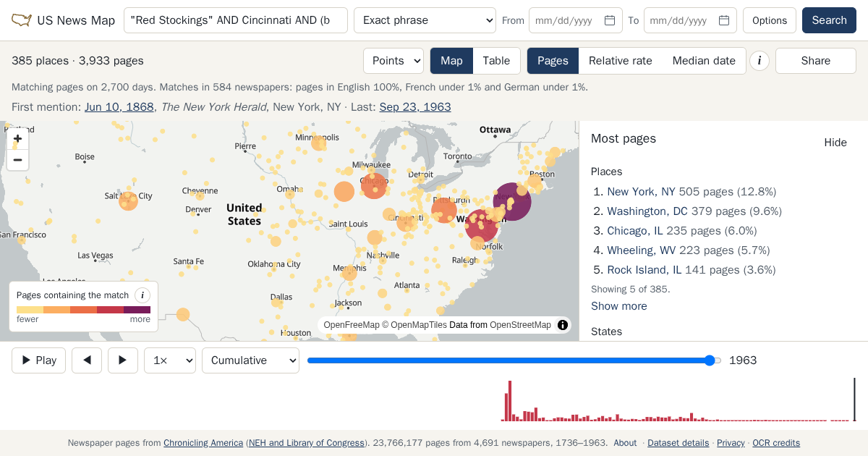Expand the list with Show more
868x456 pixels.
point(619,306)
